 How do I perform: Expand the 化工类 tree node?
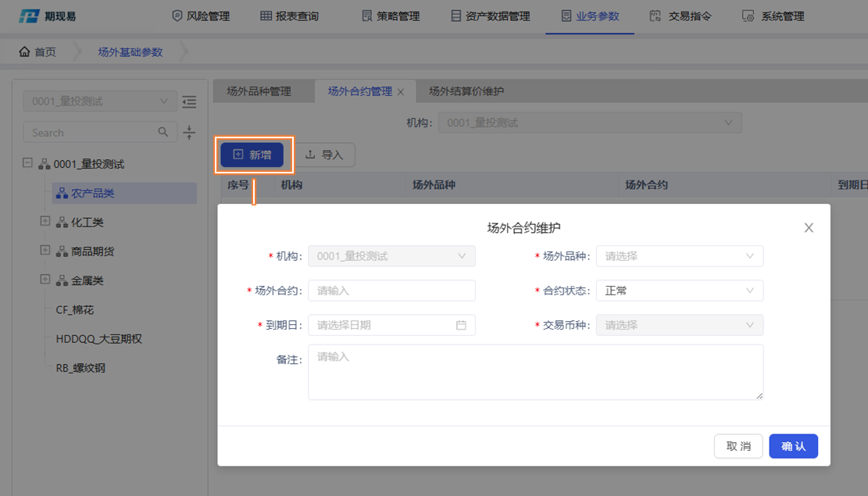point(45,222)
